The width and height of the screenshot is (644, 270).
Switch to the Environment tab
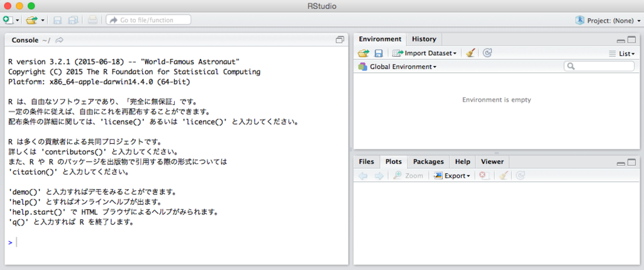pyautogui.click(x=380, y=39)
